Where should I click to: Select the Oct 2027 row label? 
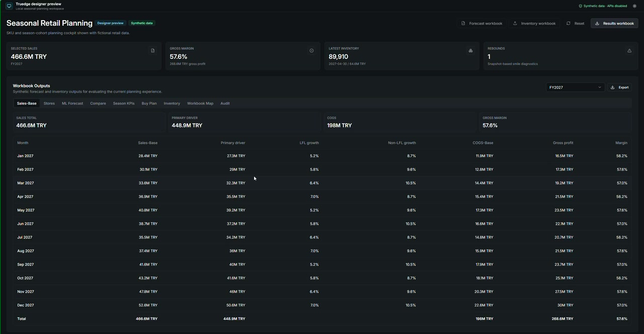[x=25, y=278]
